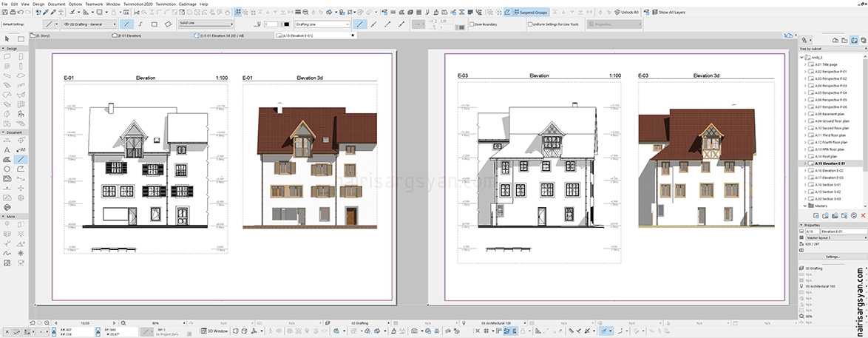Viewport: 868px width, 338px height.
Task: Select the Line tool in the Document toolbox
Action: [21, 159]
